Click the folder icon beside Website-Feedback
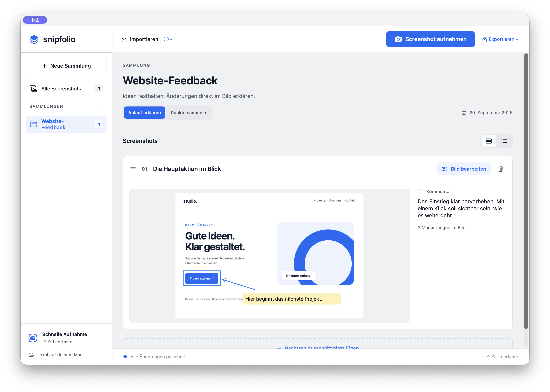The image size is (550, 392). (x=33, y=124)
